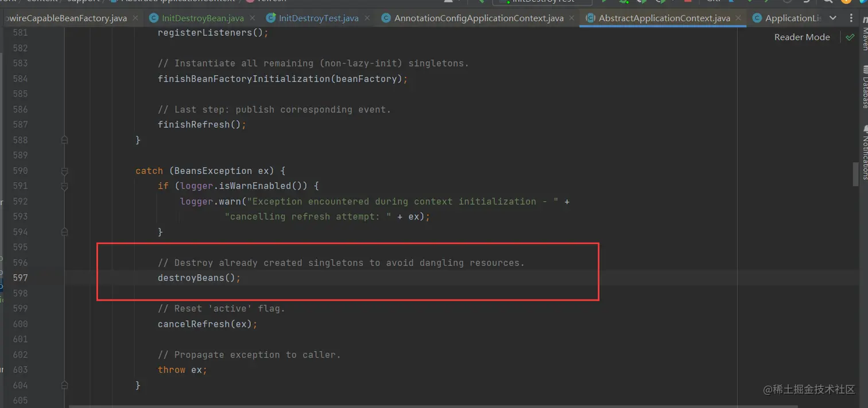This screenshot has height=408, width=868.
Task: Click the class icon on InitDestroyTest.java tab
Action: pos(271,18)
